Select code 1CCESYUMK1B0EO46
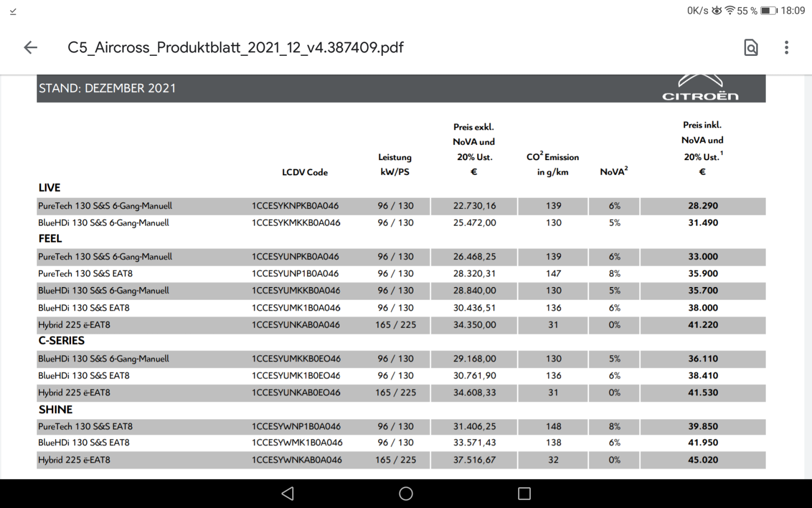 (x=296, y=375)
